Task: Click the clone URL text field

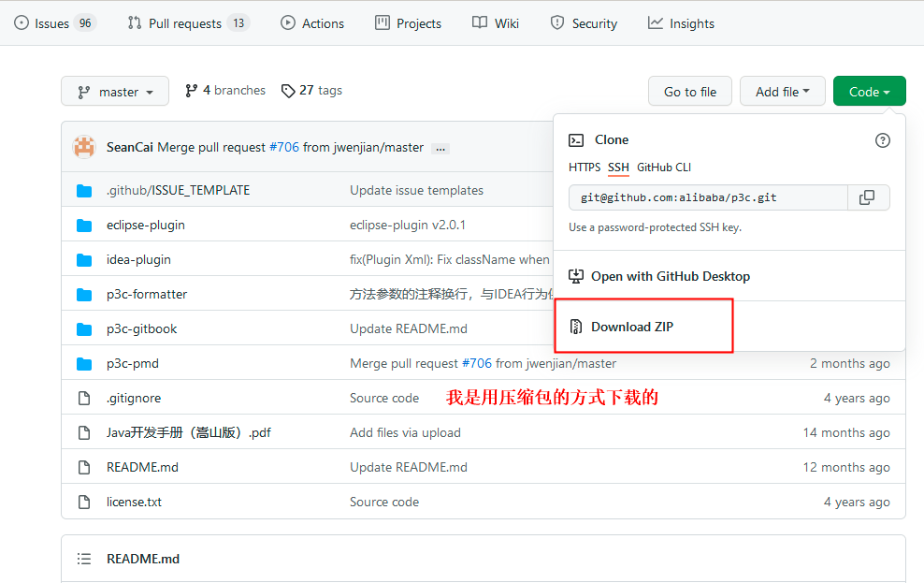Action: click(x=708, y=197)
